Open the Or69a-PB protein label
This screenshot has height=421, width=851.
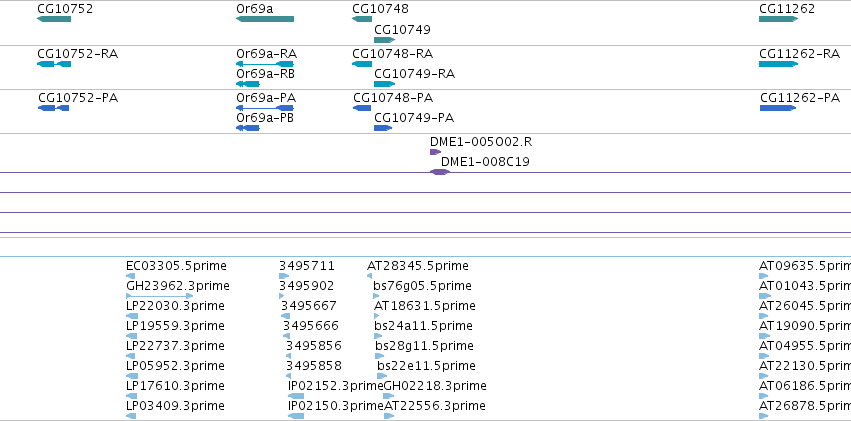point(265,118)
